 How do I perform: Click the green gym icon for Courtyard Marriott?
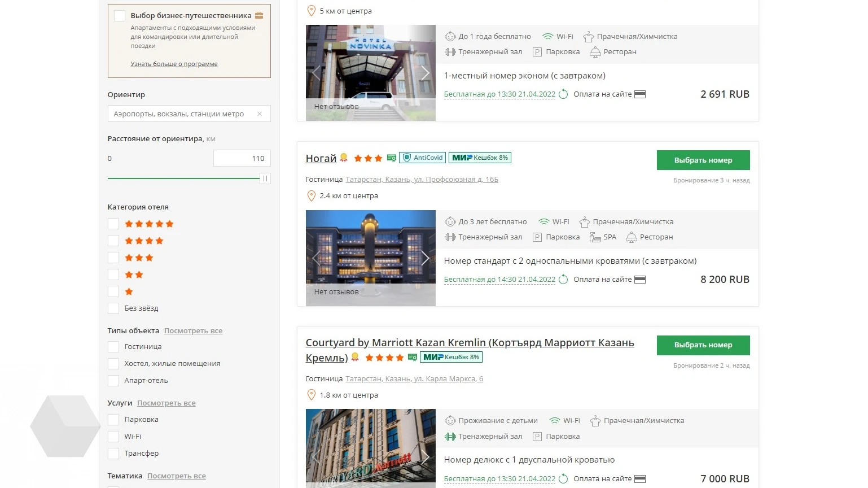[450, 437]
